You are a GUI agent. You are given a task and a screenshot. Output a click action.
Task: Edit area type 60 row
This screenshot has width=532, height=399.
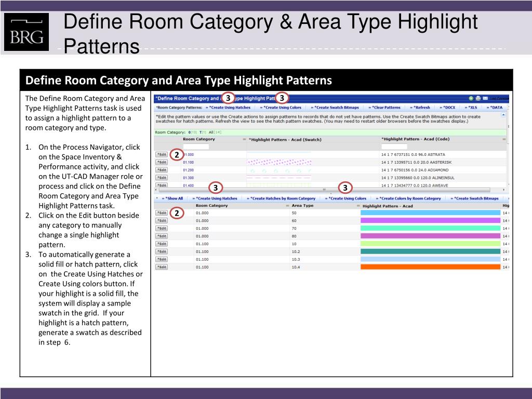pyautogui.click(x=162, y=220)
